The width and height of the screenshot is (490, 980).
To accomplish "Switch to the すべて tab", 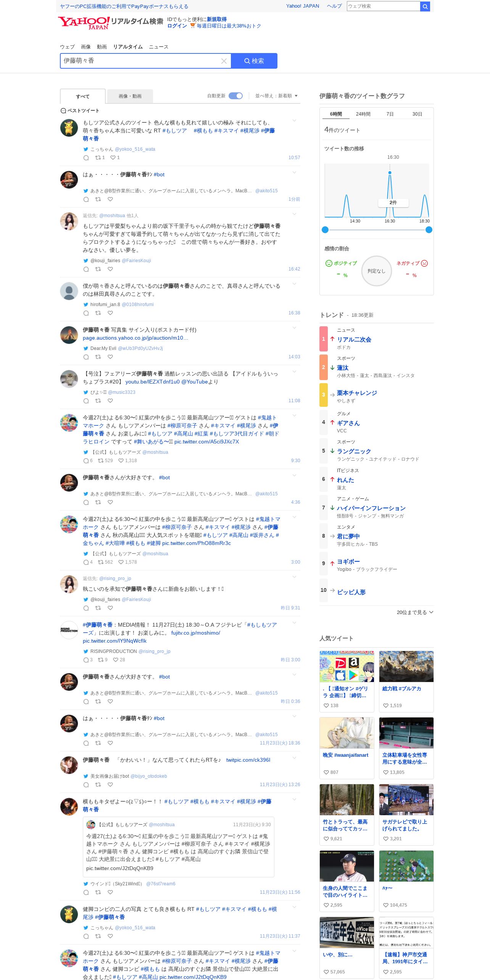I will pyautogui.click(x=83, y=96).
